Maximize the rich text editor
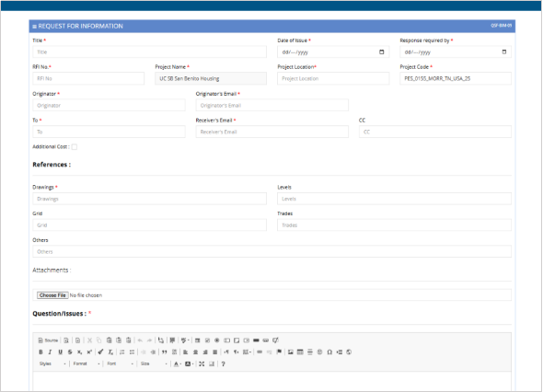This screenshot has width=543, height=392. [202, 363]
